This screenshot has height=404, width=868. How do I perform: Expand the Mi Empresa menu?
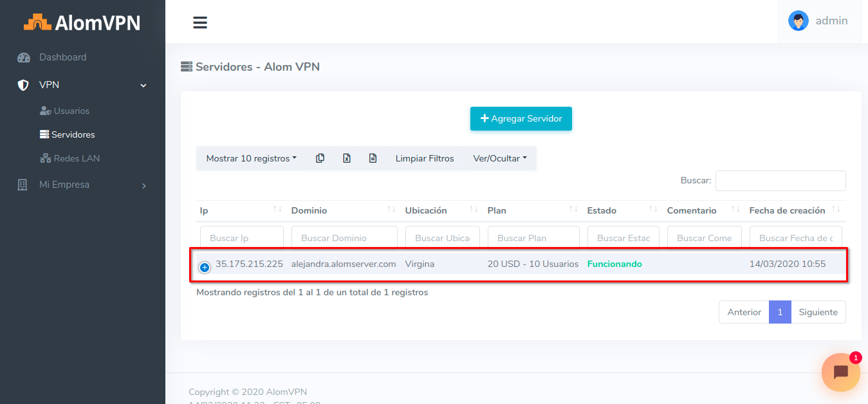[82, 185]
